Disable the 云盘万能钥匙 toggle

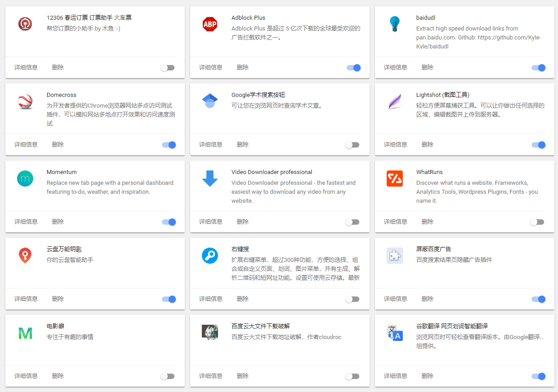coord(169,299)
